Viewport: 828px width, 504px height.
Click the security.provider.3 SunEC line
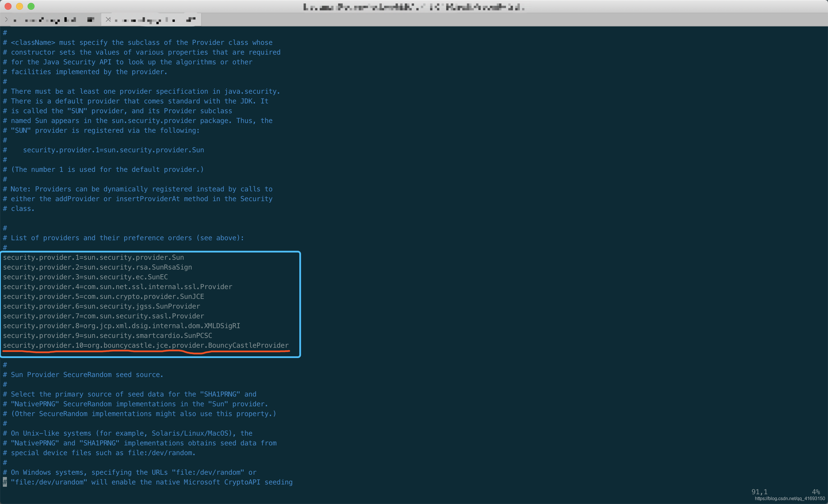point(85,277)
